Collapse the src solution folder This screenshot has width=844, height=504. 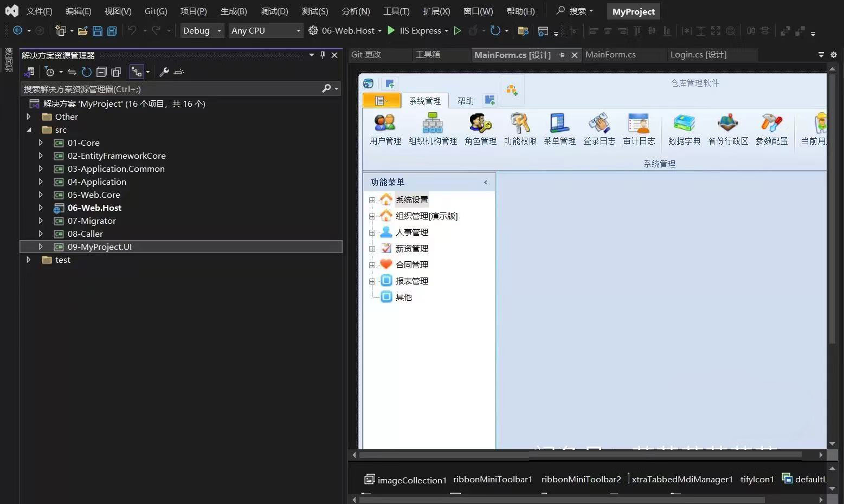point(29,130)
